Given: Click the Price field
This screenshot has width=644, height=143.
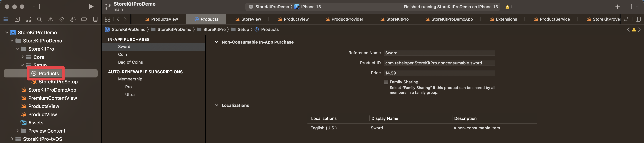Looking at the screenshot, I should tap(440, 73).
